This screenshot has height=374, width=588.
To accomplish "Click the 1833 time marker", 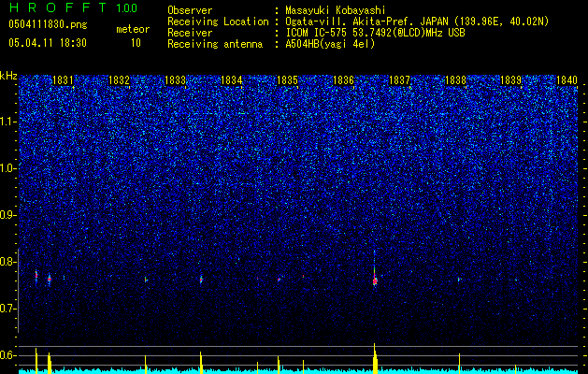I will (x=175, y=80).
